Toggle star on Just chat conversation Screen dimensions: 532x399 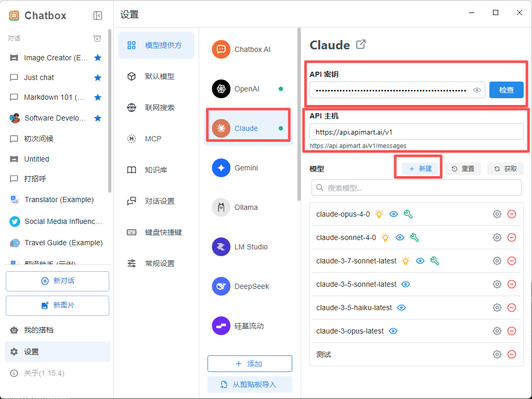pyautogui.click(x=98, y=77)
